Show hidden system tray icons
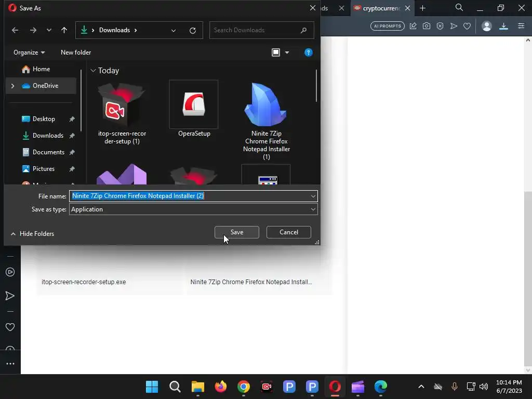The width and height of the screenshot is (532, 399). pos(421,387)
